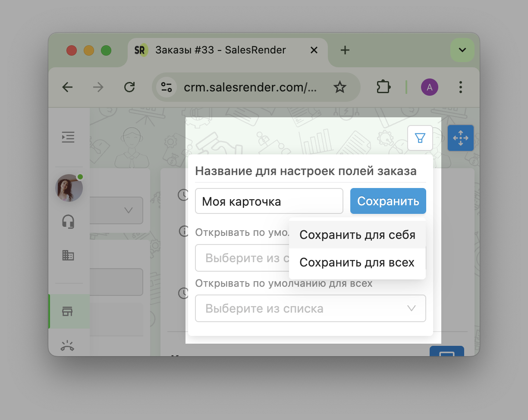Reload the page
The height and width of the screenshot is (420, 528).
129,88
